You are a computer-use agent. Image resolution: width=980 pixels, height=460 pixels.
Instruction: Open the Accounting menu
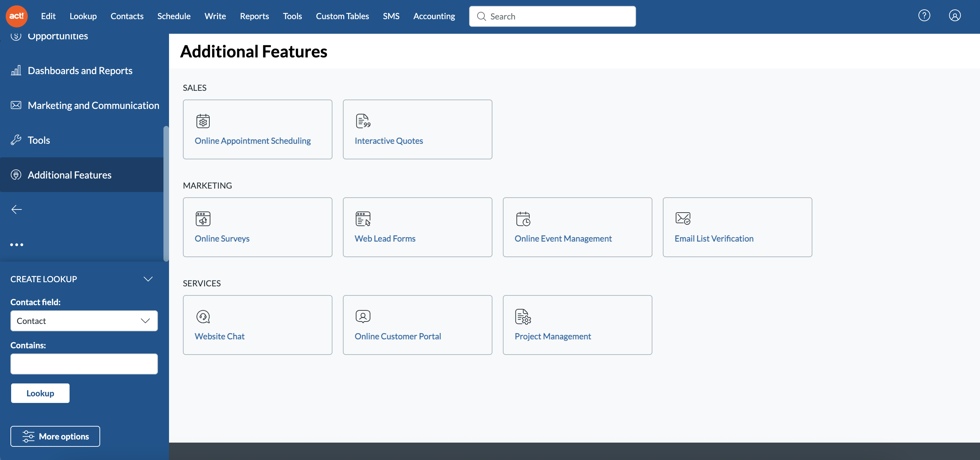(x=434, y=16)
